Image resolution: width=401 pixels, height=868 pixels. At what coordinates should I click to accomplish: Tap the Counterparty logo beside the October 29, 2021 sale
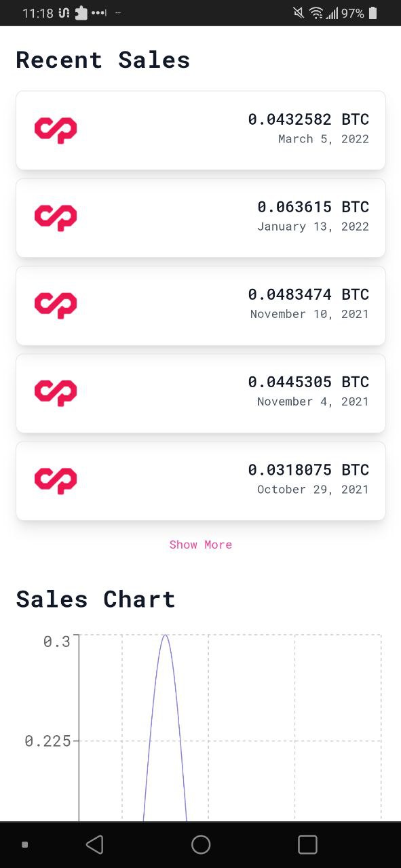click(56, 480)
